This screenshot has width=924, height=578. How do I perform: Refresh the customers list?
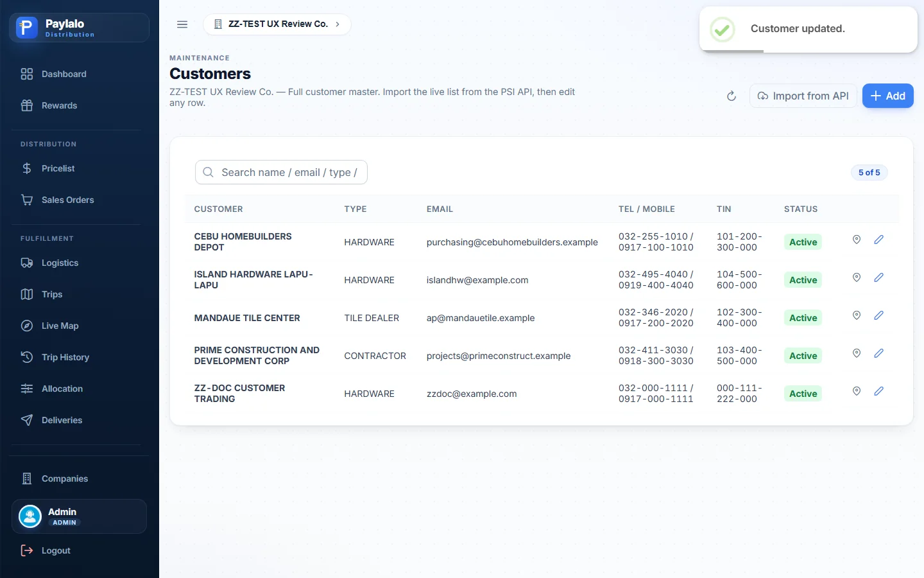(x=731, y=96)
